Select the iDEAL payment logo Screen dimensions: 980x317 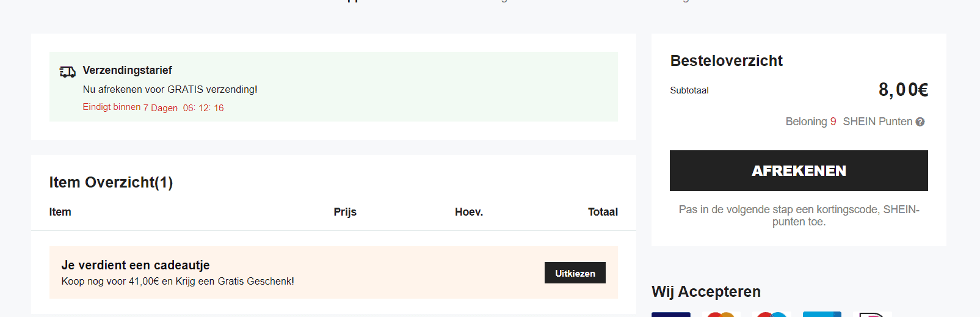pos(872,315)
